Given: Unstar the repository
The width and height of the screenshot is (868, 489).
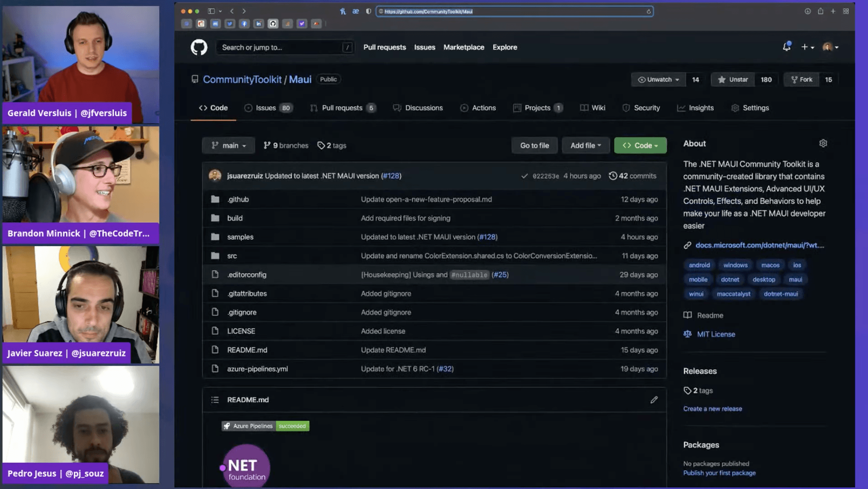Looking at the screenshot, I should click(x=733, y=80).
